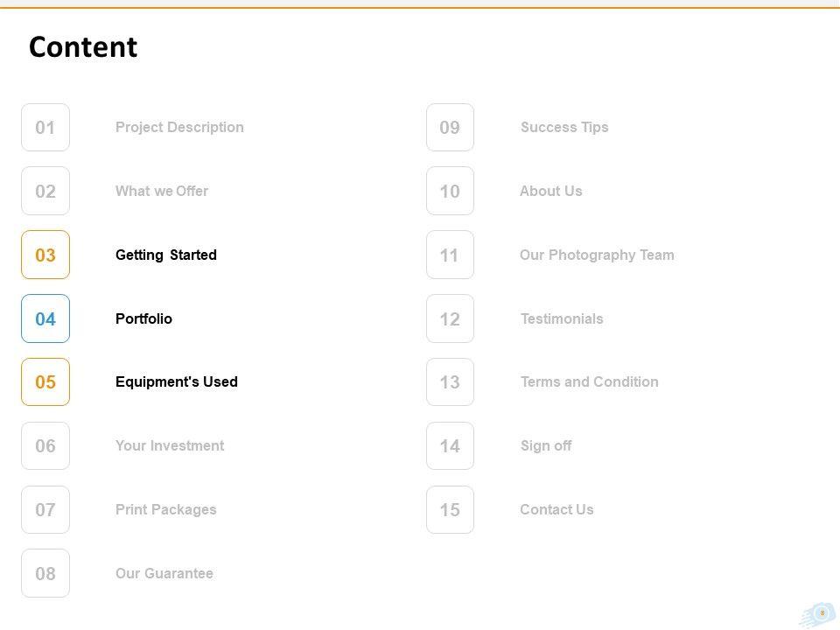Viewport: 840px width, 630px height.
Task: Open the Print Packages entry
Action: pos(166,509)
